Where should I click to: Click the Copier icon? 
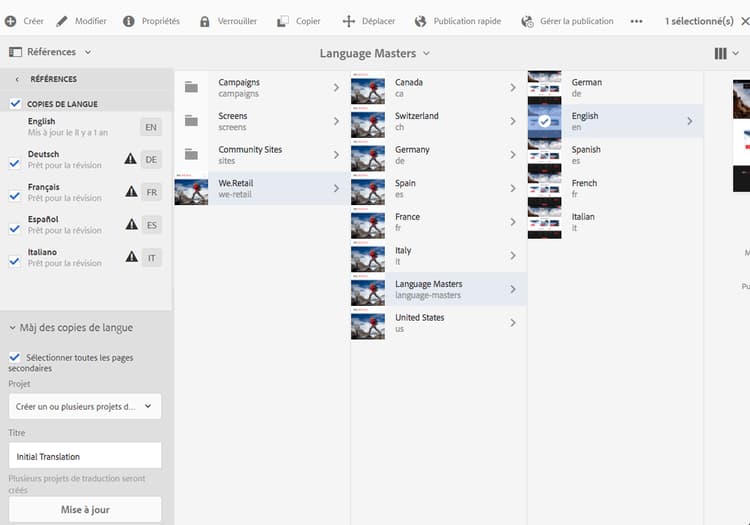coord(283,21)
